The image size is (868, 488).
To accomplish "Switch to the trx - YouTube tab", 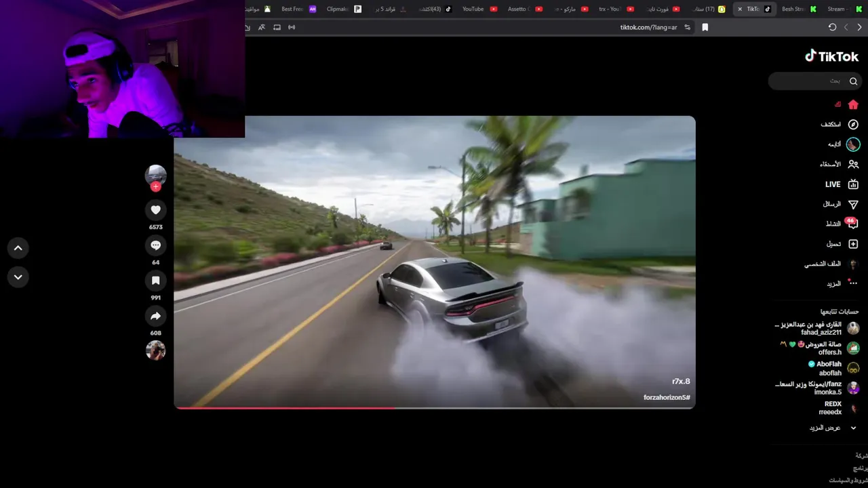I will pos(616,9).
